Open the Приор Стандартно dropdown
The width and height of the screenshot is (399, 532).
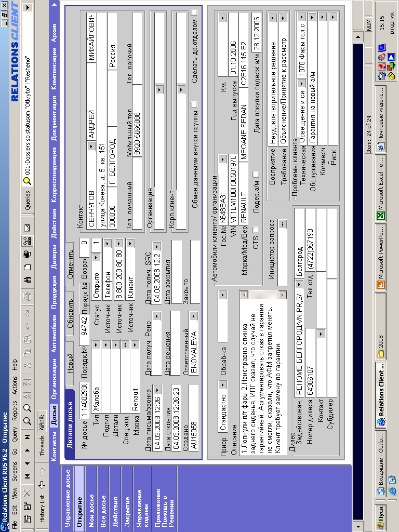(x=222, y=385)
